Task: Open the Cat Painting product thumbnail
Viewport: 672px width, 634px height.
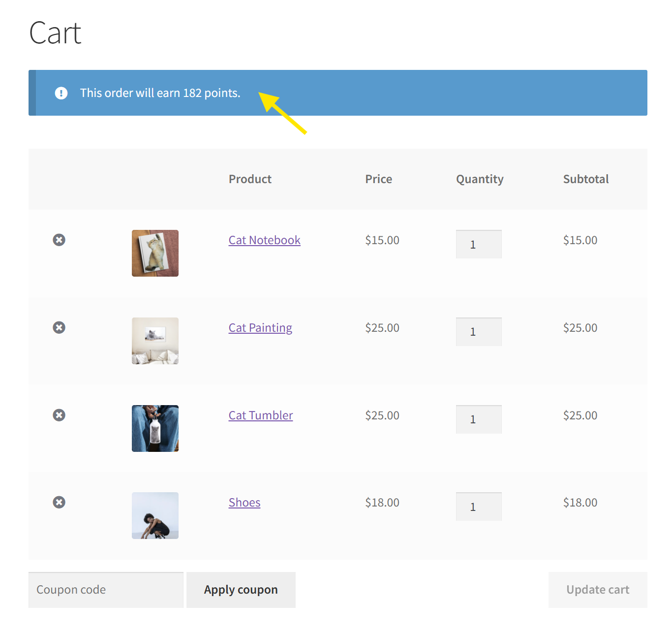Action: click(x=155, y=341)
